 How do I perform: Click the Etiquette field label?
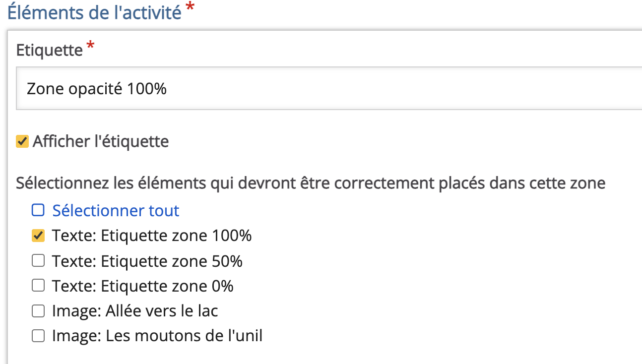pyautogui.click(x=49, y=50)
